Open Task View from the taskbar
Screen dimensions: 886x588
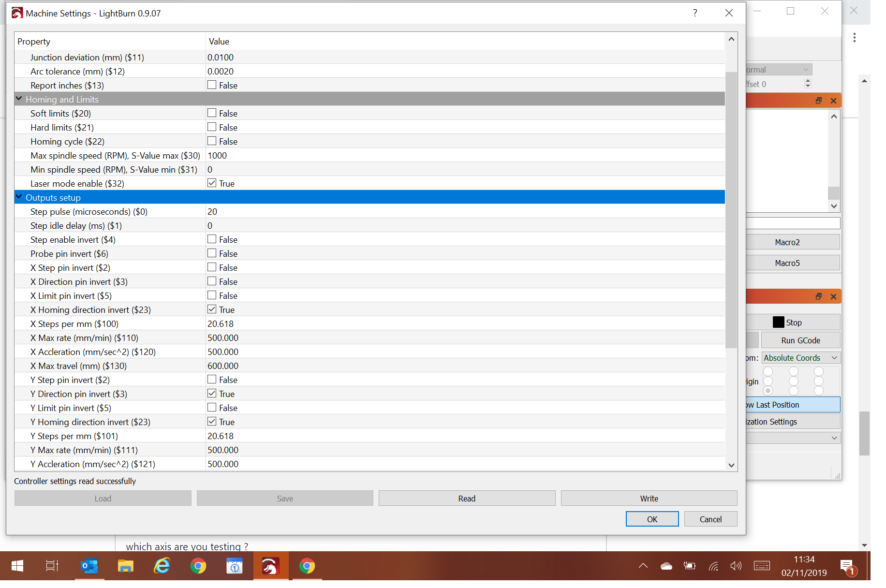(x=52, y=566)
